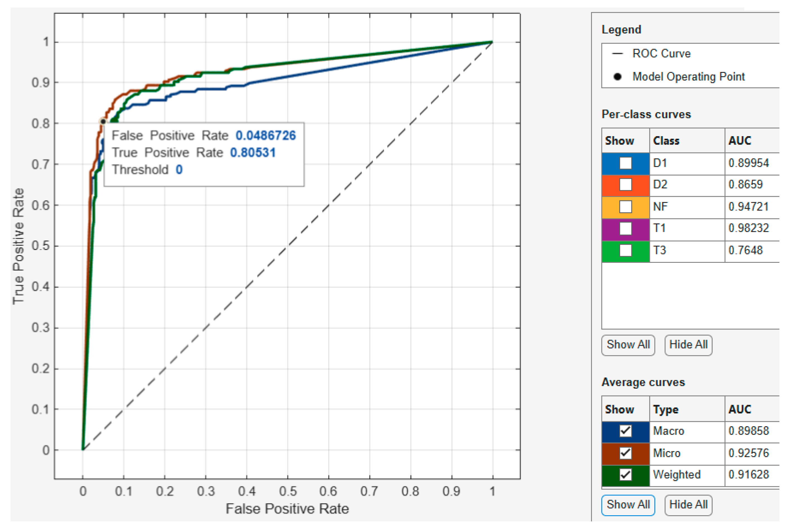790x532 pixels.
Task: Click the Type column header
Action: (665, 410)
